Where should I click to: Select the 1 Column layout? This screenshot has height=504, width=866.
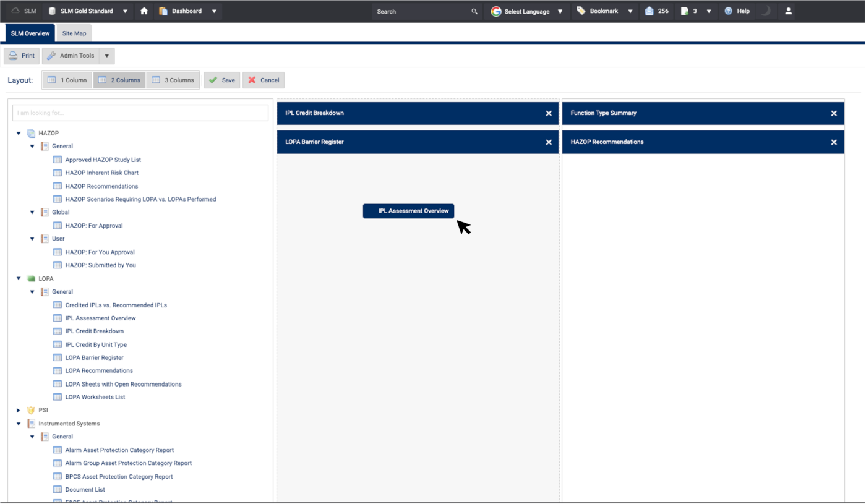pyautogui.click(x=67, y=80)
